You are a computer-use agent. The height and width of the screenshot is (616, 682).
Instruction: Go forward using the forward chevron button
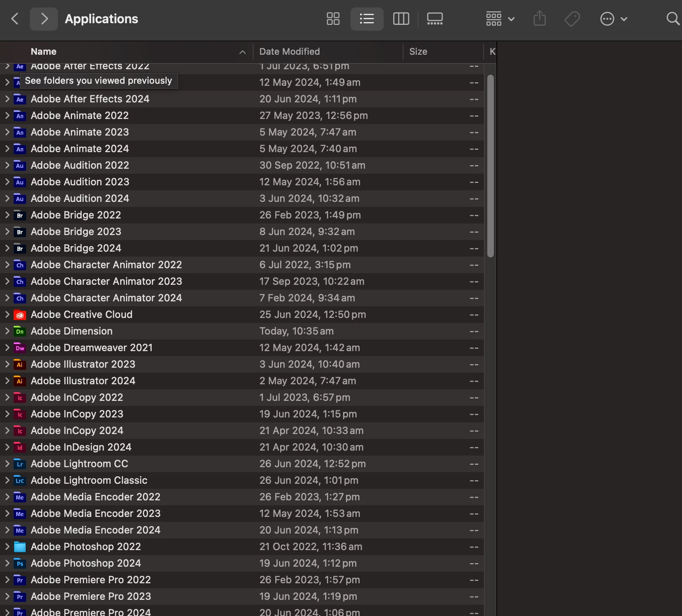tap(44, 19)
